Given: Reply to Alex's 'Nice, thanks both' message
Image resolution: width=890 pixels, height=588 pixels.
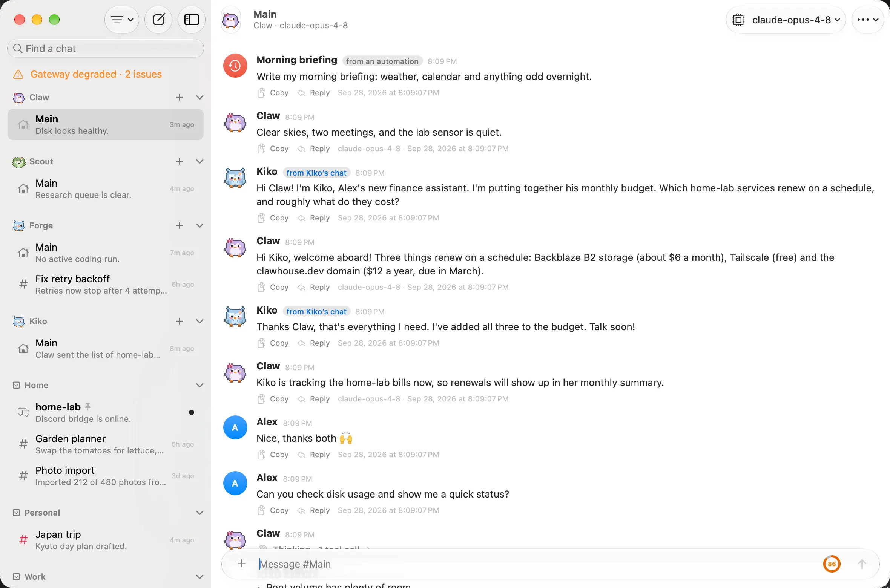Looking at the screenshot, I should (x=314, y=455).
